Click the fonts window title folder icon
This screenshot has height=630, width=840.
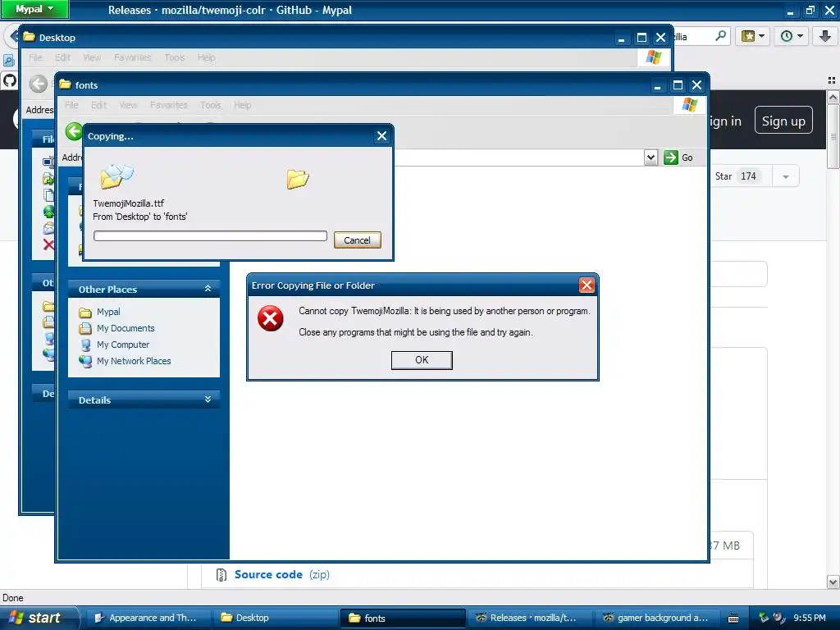[x=66, y=84]
